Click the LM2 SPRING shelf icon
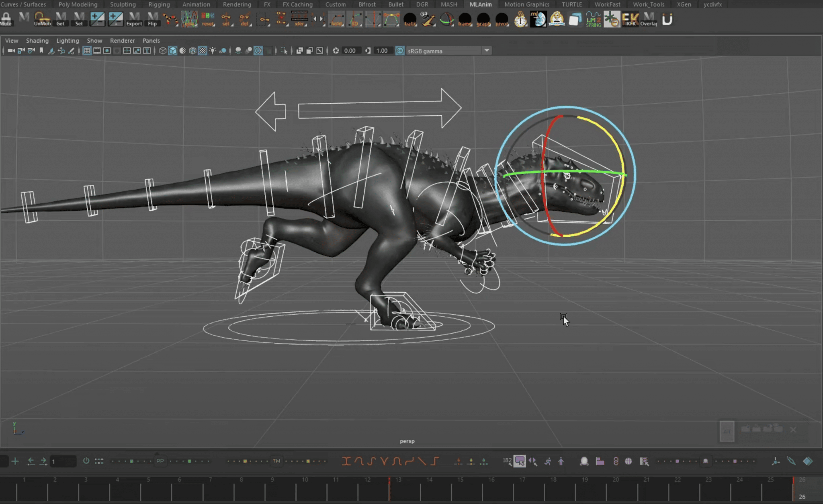The image size is (823, 504). tap(593, 19)
